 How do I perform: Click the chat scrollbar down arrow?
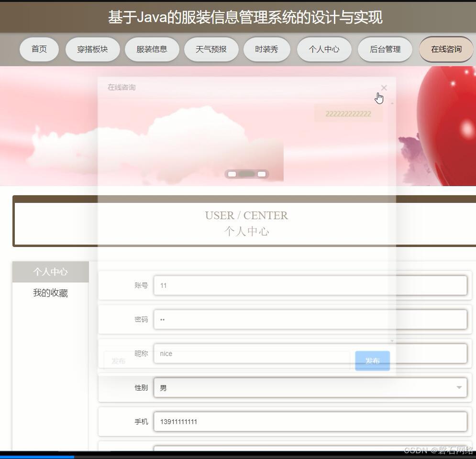click(x=392, y=341)
